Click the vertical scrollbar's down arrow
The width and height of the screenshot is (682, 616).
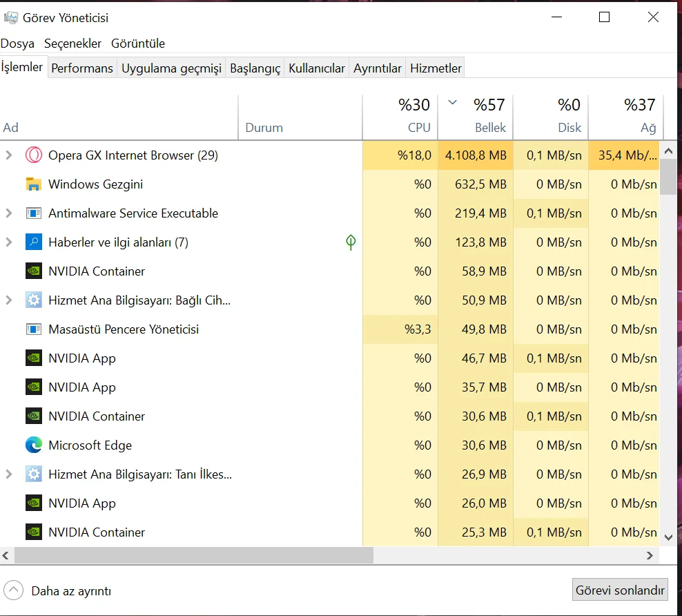click(668, 537)
